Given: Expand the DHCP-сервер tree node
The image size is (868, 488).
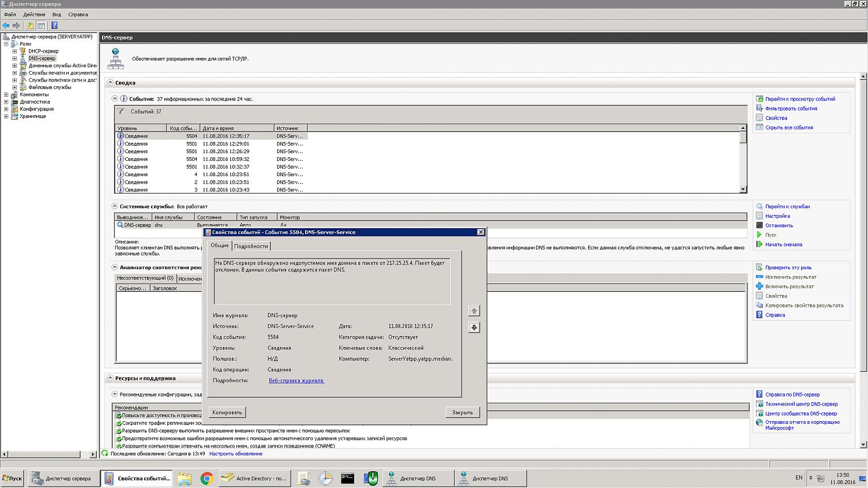Looking at the screenshot, I should click(15, 52).
